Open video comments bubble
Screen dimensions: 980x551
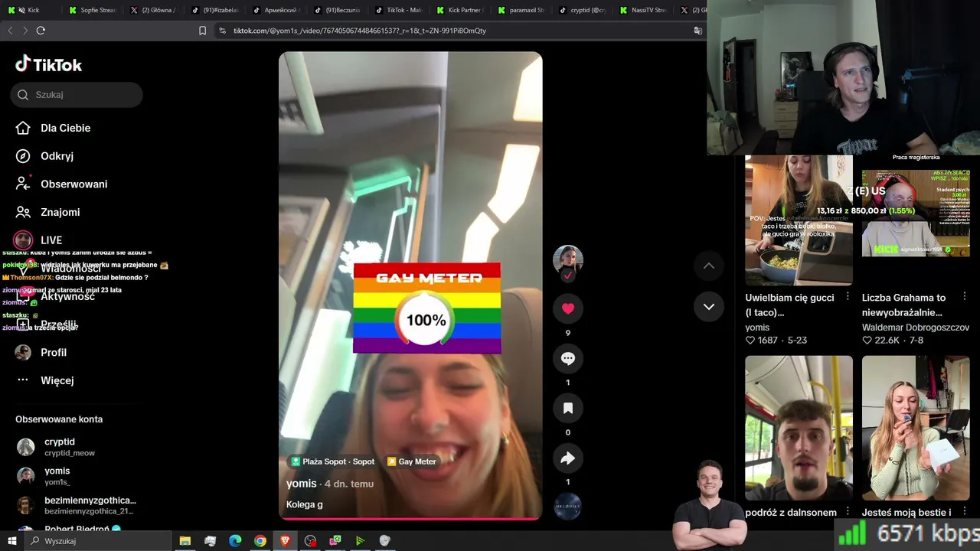coord(567,358)
